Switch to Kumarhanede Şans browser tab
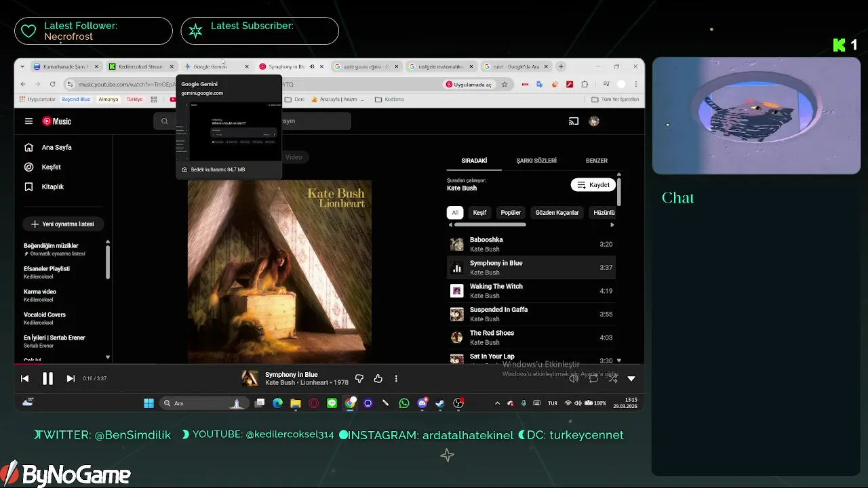The image size is (868, 488). click(66, 66)
